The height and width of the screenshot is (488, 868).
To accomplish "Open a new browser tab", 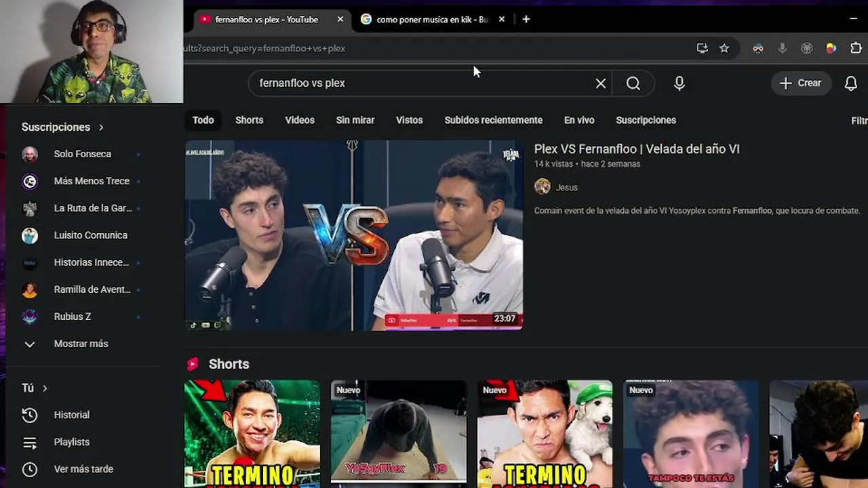I will (526, 20).
